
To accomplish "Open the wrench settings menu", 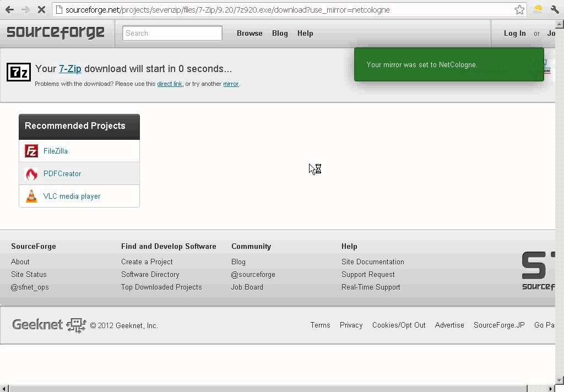I will [554, 10].
